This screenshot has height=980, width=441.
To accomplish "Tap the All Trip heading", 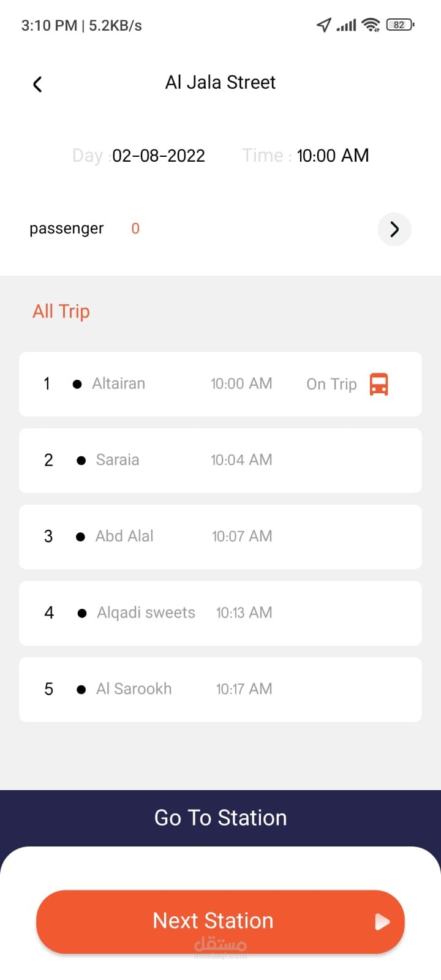I will point(61,311).
